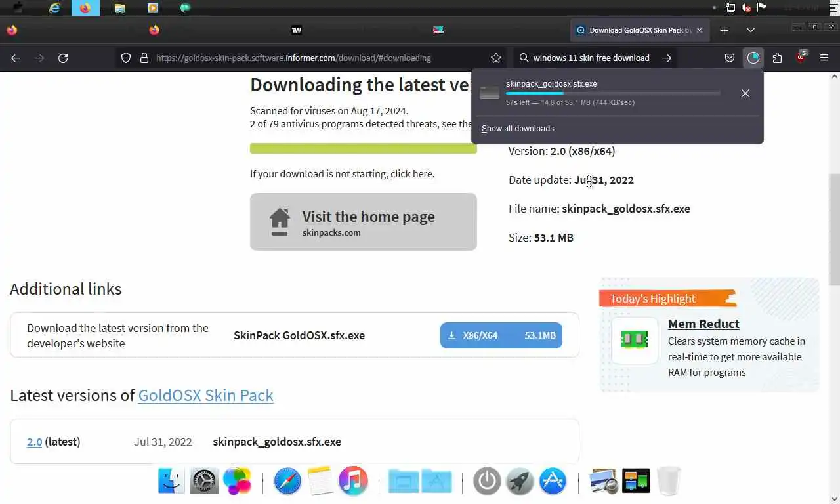
Task: Open iTunes music icon in dock
Action: coord(353,481)
